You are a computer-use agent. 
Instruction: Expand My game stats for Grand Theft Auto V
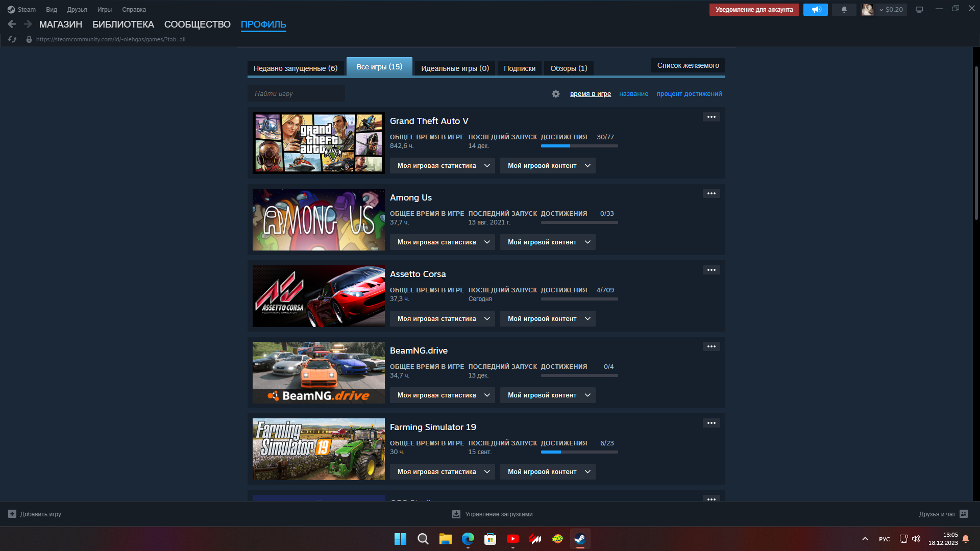click(443, 165)
